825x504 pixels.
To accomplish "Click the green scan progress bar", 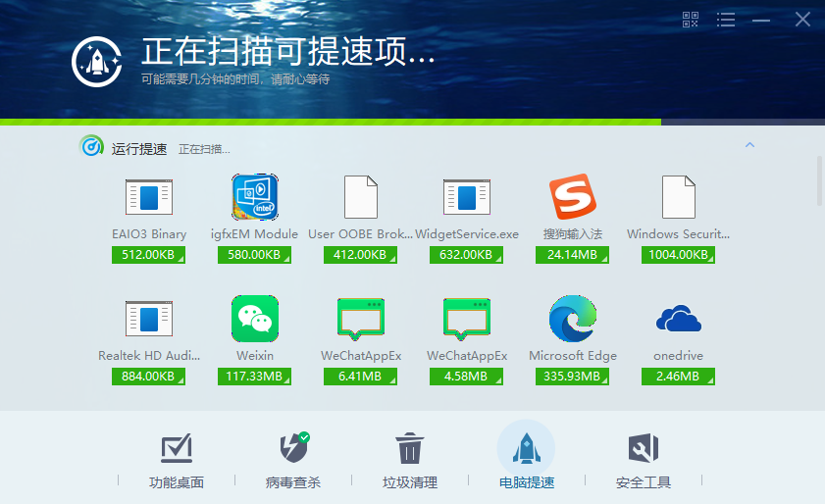I will coord(331,122).
